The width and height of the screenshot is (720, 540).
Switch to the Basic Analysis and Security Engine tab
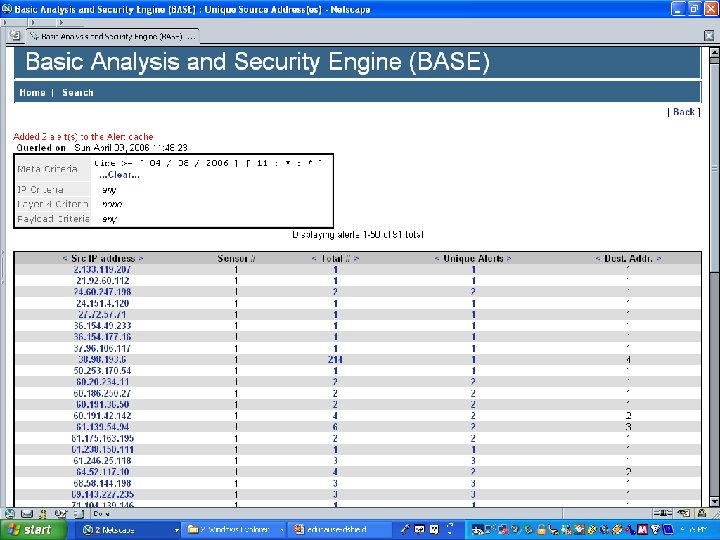[112, 36]
